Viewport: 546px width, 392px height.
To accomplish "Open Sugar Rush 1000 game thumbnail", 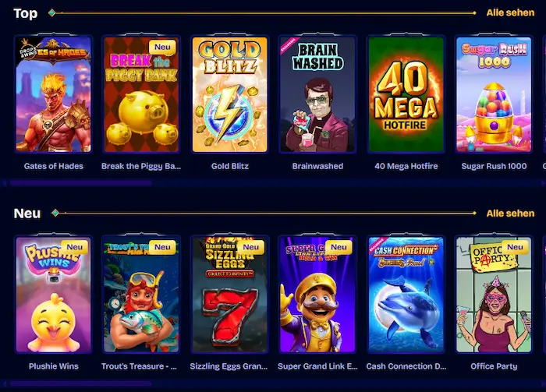I will (x=494, y=94).
